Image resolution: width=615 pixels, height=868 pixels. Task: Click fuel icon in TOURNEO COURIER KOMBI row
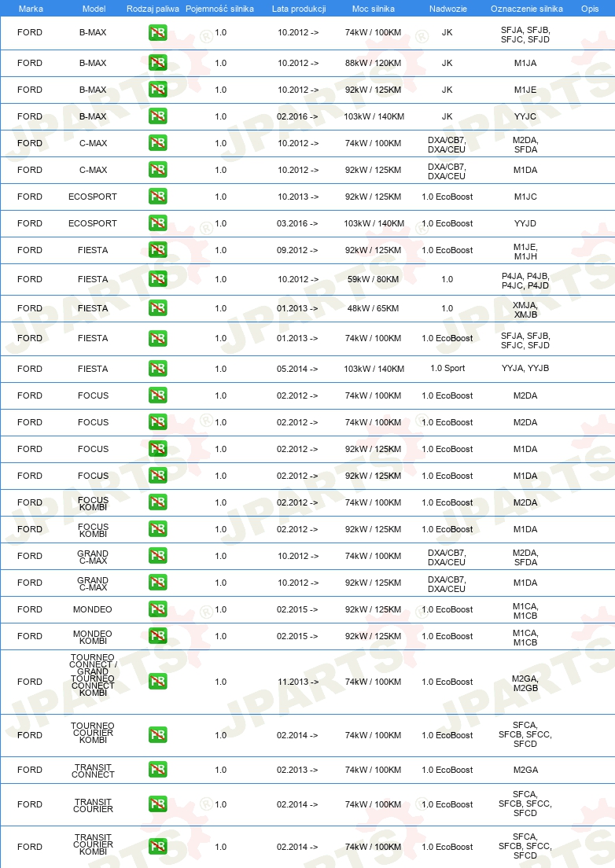pyautogui.click(x=158, y=735)
